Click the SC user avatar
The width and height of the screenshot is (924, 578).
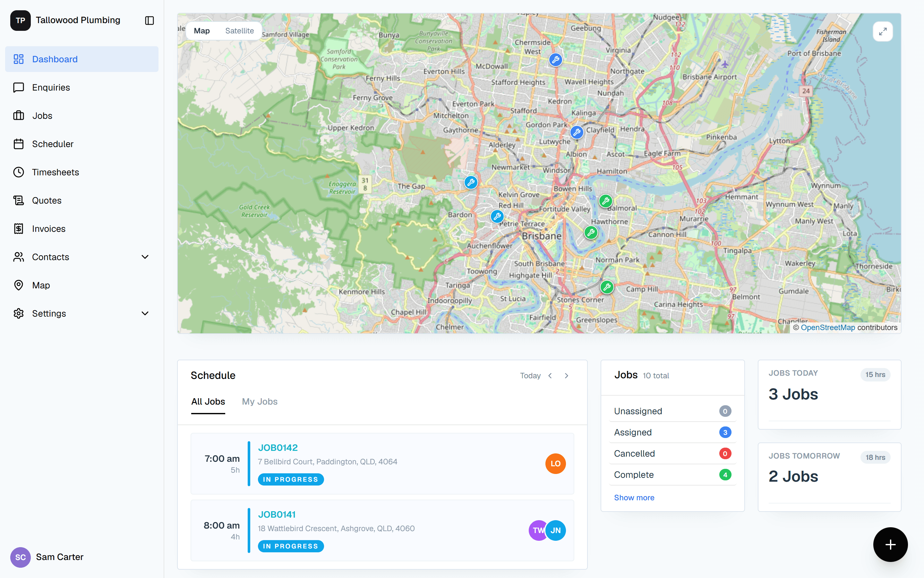20,557
